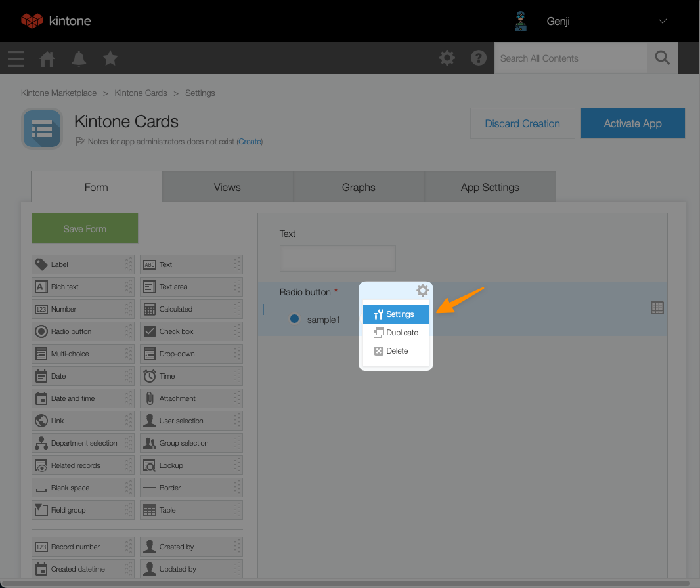700x588 pixels.
Task: Pick the User selection field item
Action: pos(191,421)
